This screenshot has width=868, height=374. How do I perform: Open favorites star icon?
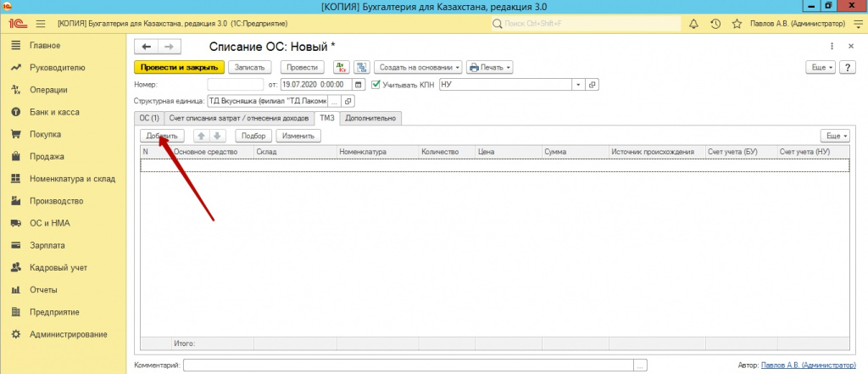coord(737,24)
